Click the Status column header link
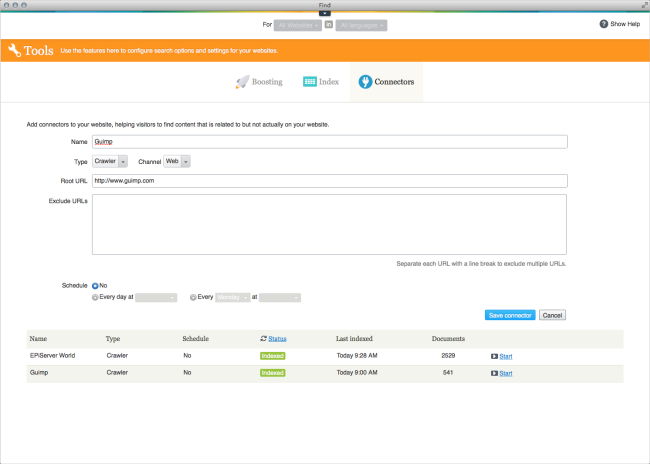The width and height of the screenshot is (650, 464). point(277,339)
